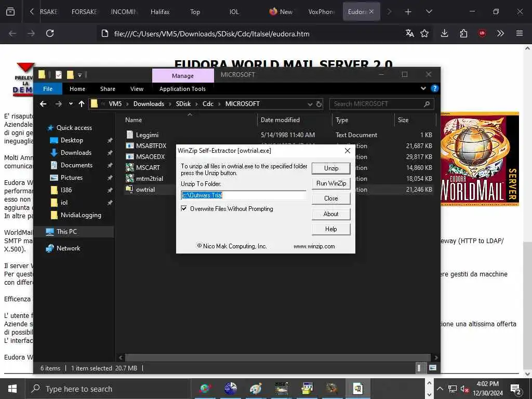Screen dimensions: 532x399
Task: Open a new Firefox tab
Action: (x=408, y=12)
